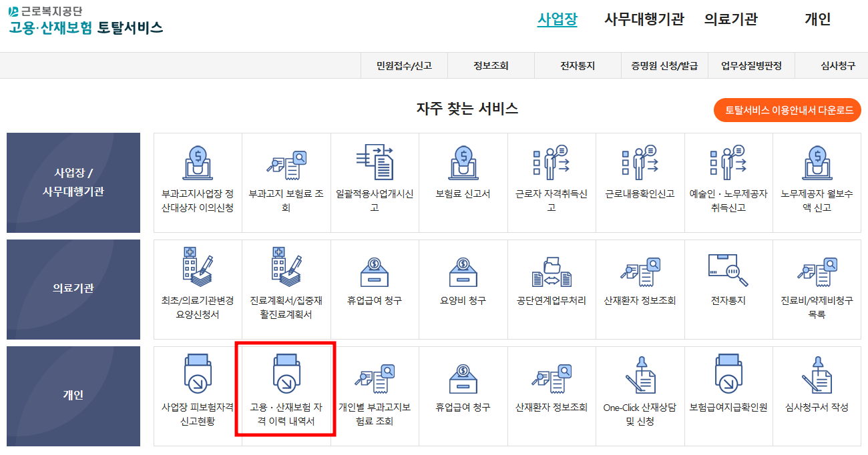The height and width of the screenshot is (455, 868).
Task: Click the 근로복지공단 토탈서비스 logo
Action: pos(85,21)
